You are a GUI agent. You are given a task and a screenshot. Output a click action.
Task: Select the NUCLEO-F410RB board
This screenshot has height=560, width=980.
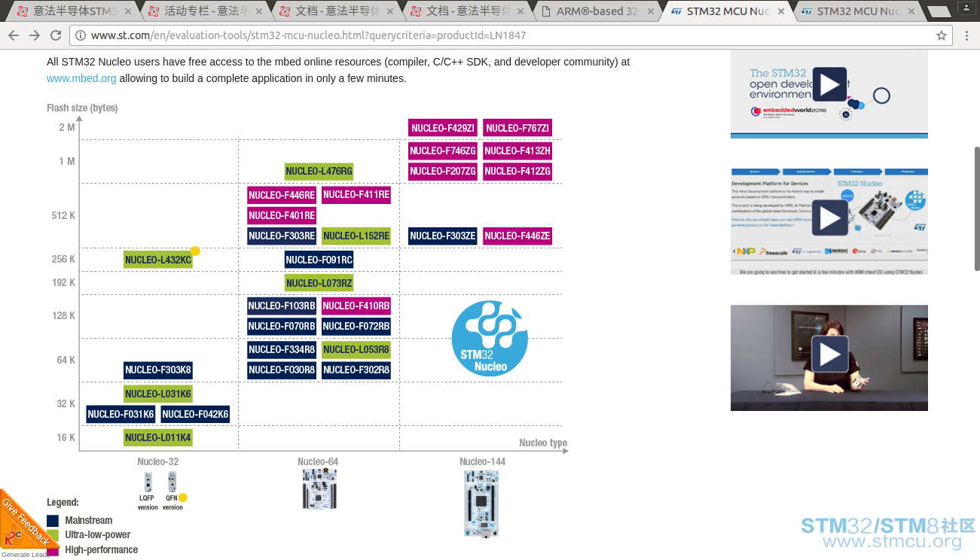(x=356, y=306)
